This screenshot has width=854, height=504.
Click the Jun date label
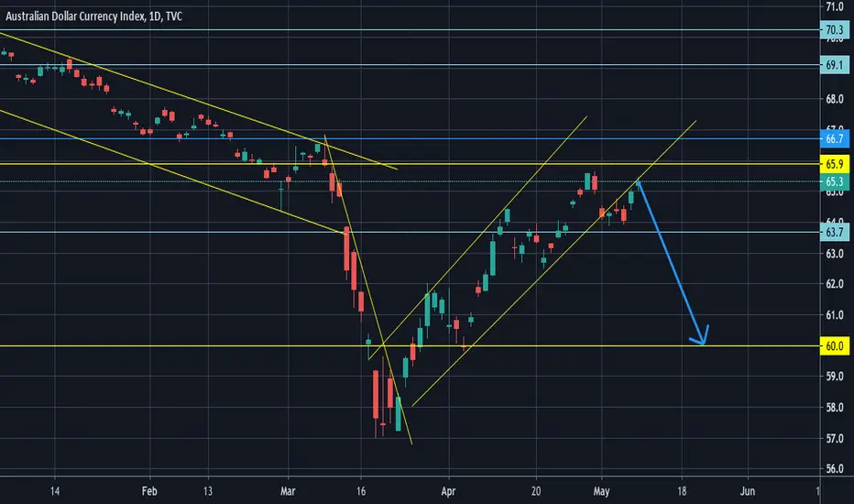point(748,491)
